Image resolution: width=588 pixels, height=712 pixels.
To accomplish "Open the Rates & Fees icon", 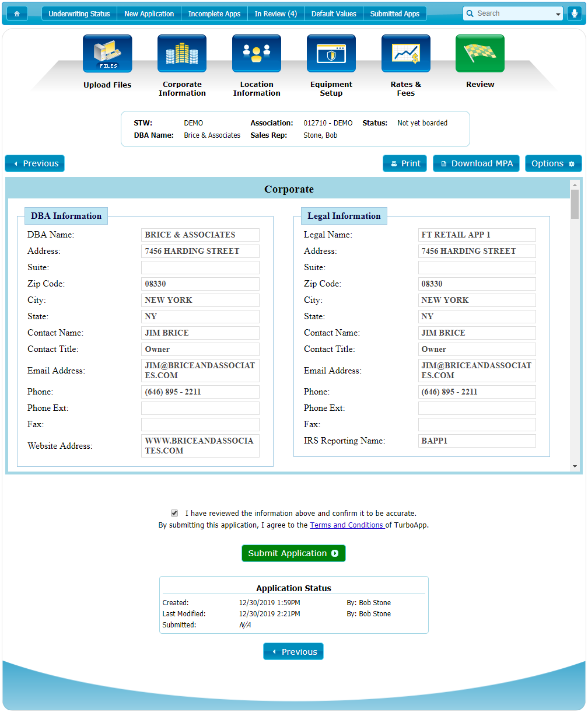I will pos(406,54).
